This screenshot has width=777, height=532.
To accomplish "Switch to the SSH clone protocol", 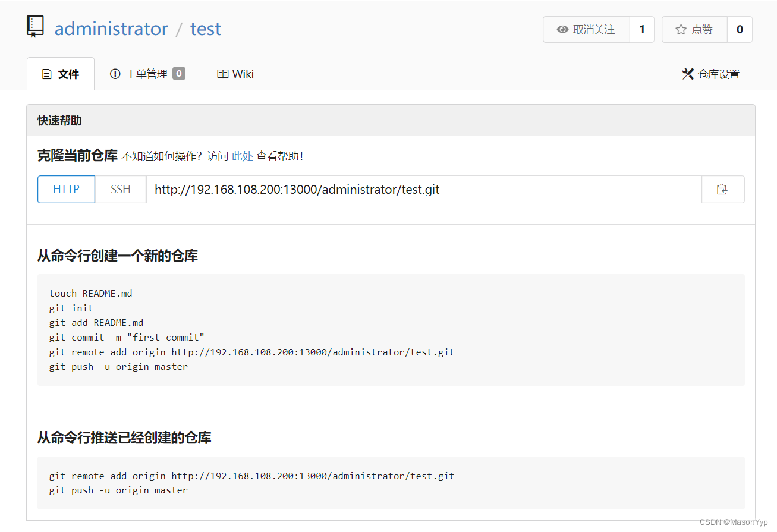I will [x=120, y=189].
